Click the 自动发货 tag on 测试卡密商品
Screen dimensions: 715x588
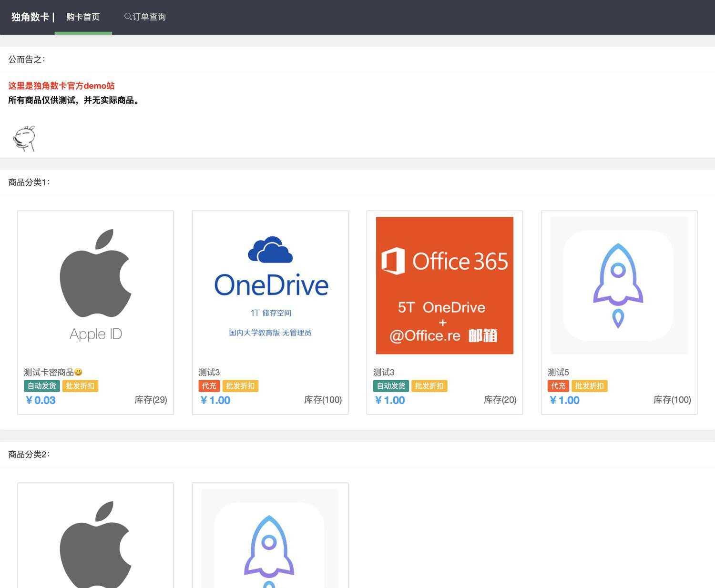pyautogui.click(x=41, y=386)
